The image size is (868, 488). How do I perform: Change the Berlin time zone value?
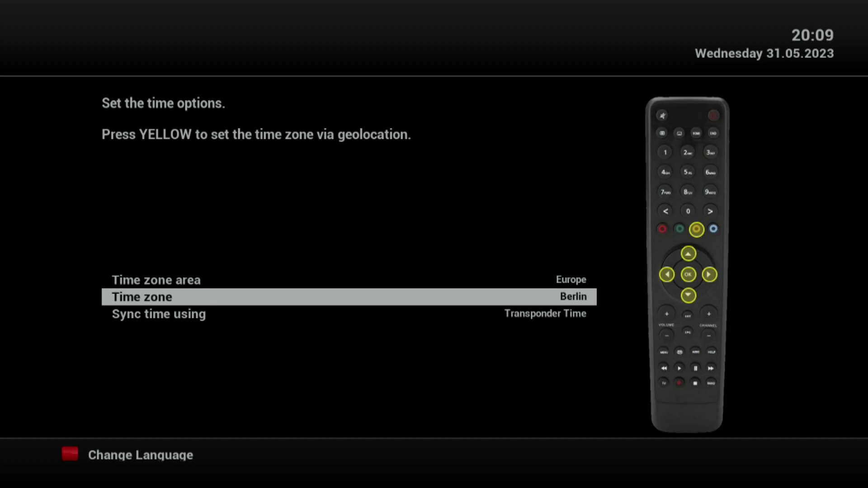tap(573, 297)
